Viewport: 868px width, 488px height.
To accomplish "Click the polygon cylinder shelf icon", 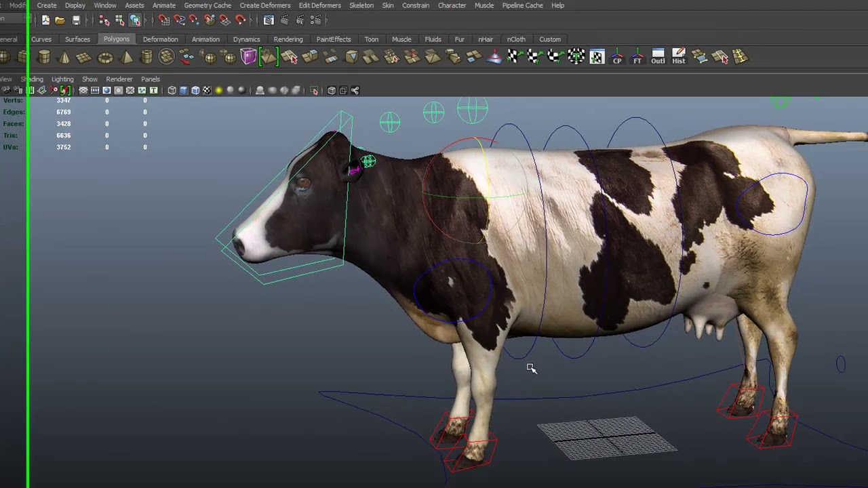I will [44, 57].
